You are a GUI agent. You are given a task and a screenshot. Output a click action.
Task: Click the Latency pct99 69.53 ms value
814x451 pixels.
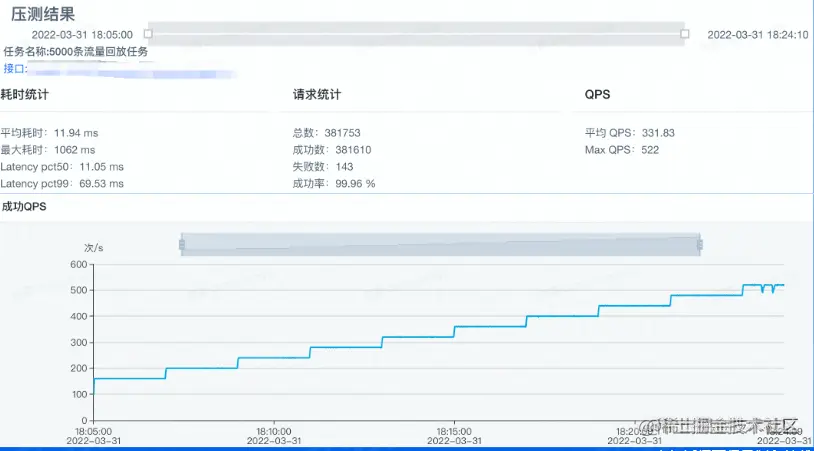click(x=101, y=184)
